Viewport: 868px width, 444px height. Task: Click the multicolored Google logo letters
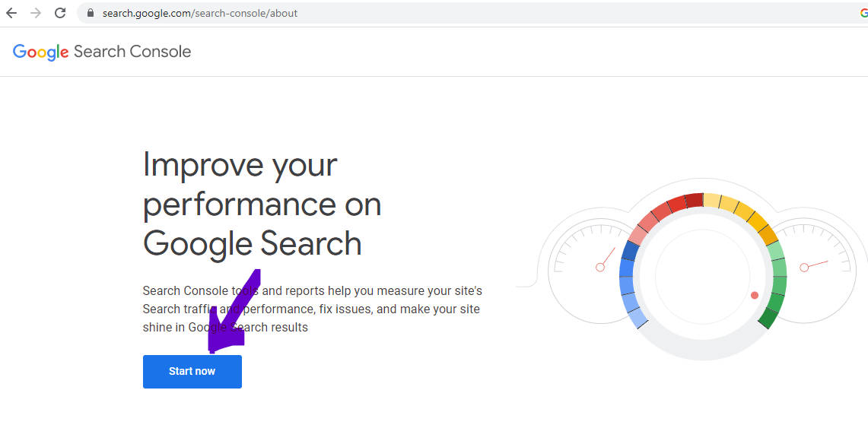pyautogui.click(x=40, y=52)
